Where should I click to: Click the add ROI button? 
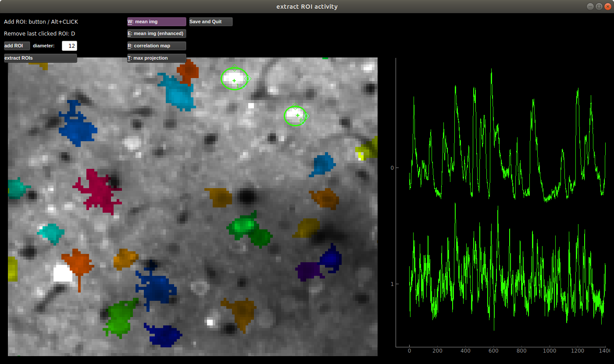[x=17, y=46]
